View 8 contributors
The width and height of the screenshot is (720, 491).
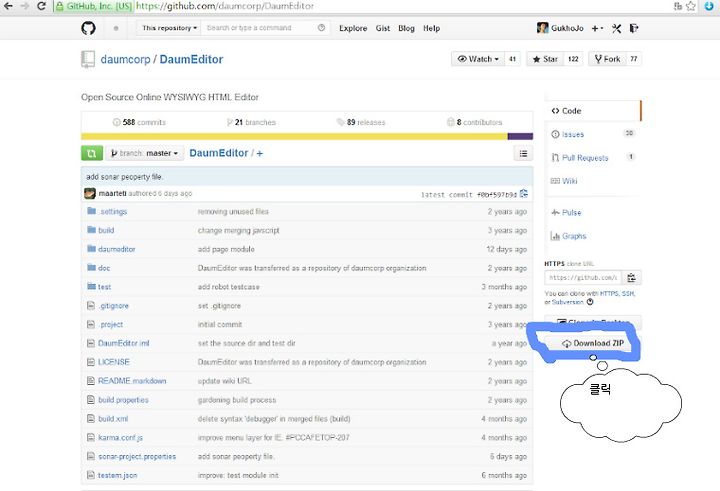(x=475, y=122)
